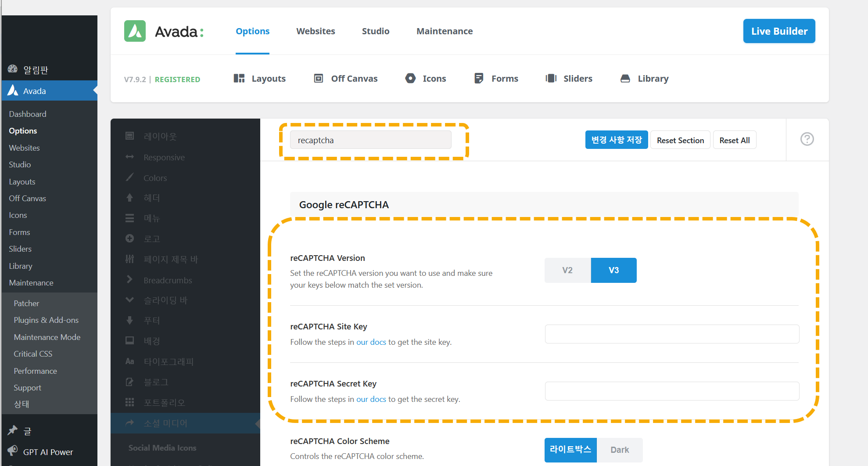Open the Library icon in toolbar

tap(625, 79)
